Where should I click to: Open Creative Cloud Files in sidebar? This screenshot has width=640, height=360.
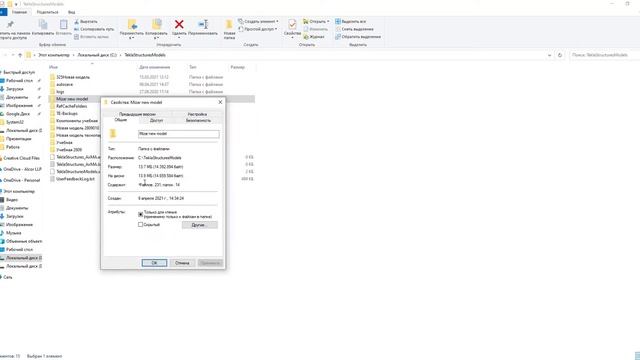21,158
